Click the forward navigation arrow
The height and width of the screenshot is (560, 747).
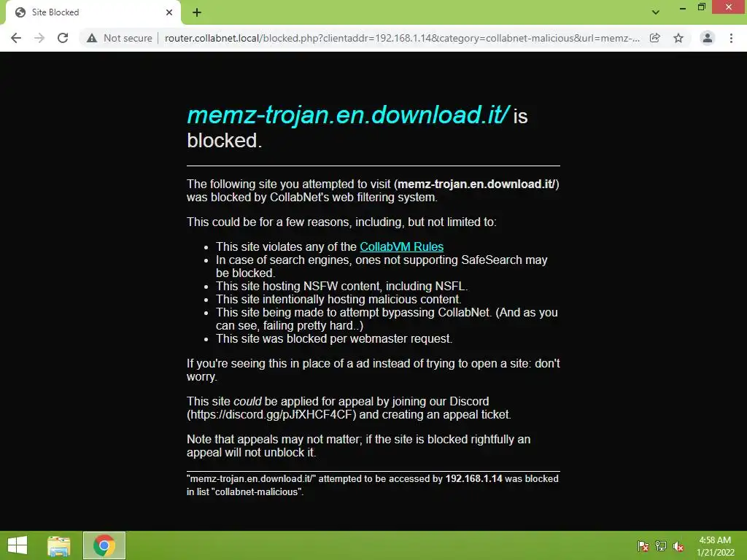[x=39, y=38]
